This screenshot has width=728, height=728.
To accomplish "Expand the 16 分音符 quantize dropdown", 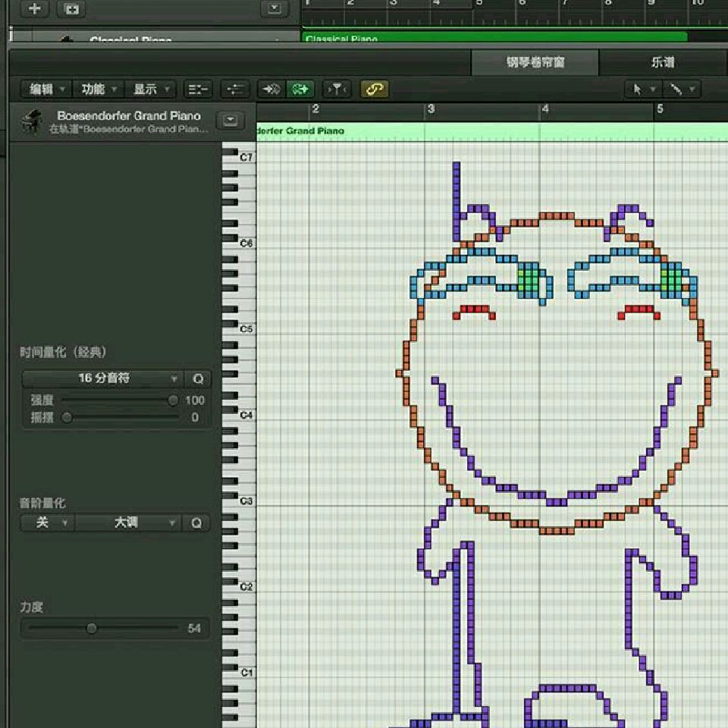I will tap(102, 378).
